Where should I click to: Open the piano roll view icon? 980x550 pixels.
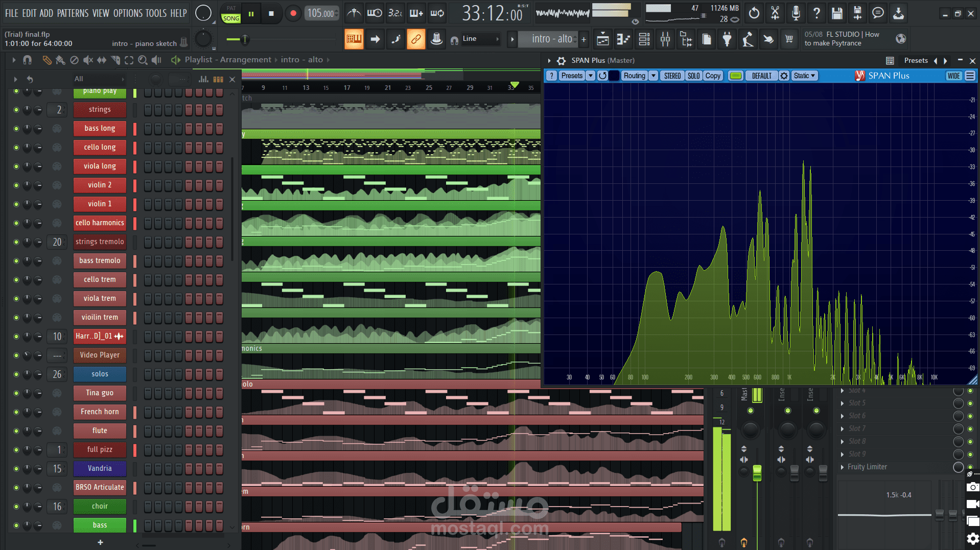click(623, 39)
